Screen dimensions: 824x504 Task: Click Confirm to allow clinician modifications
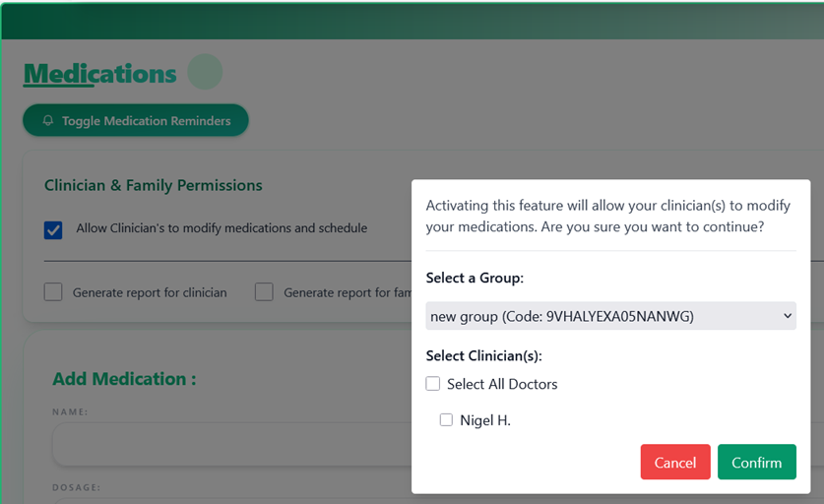tap(756, 463)
